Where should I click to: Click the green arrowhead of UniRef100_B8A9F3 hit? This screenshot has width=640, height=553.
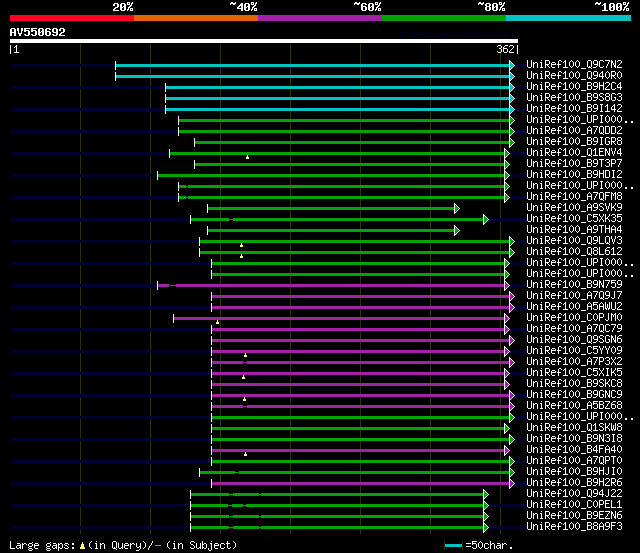pos(486,528)
